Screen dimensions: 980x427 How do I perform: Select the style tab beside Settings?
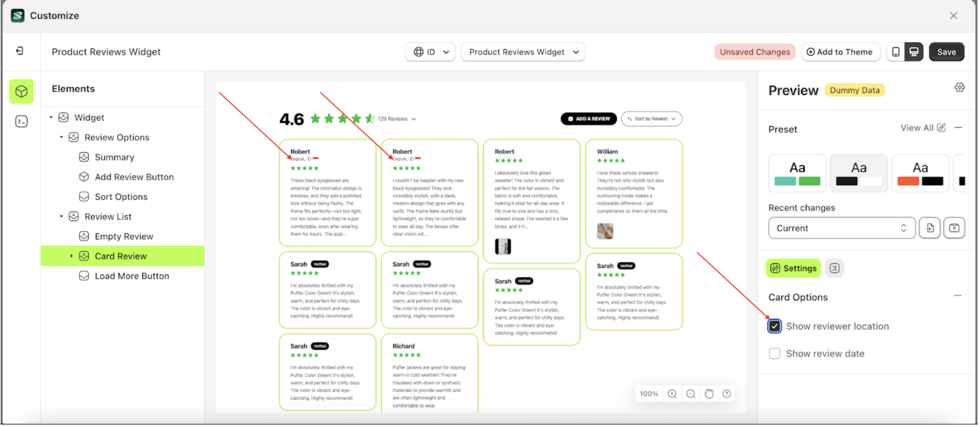[x=834, y=268]
